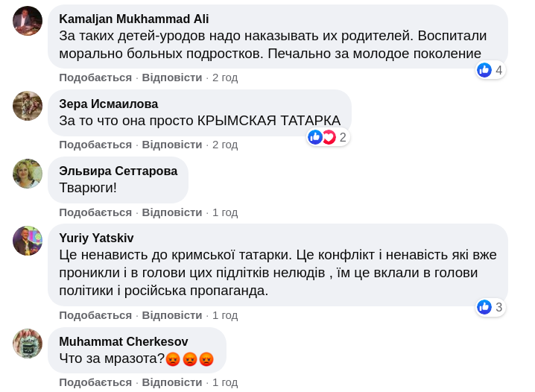535x392 pixels.
Task: Open Эльвира Сеттарова's profile name link
Action: 118,171
